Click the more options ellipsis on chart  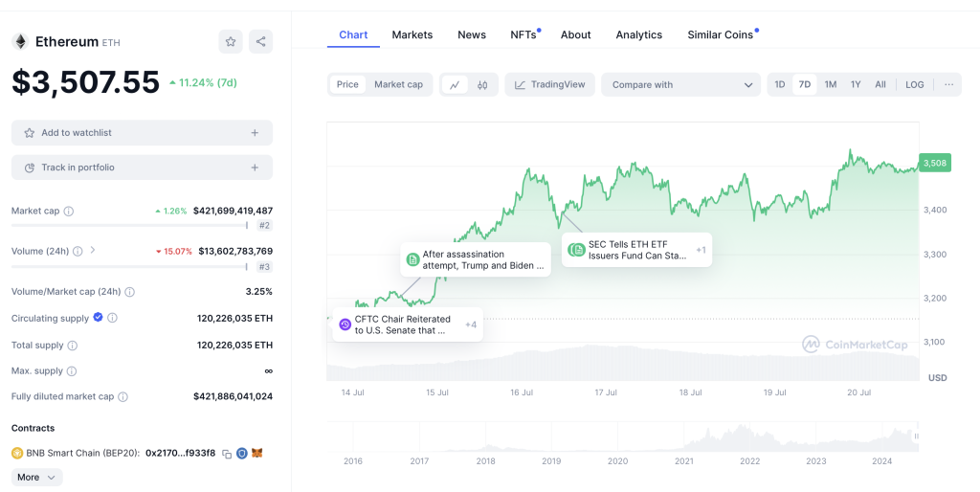(x=948, y=84)
